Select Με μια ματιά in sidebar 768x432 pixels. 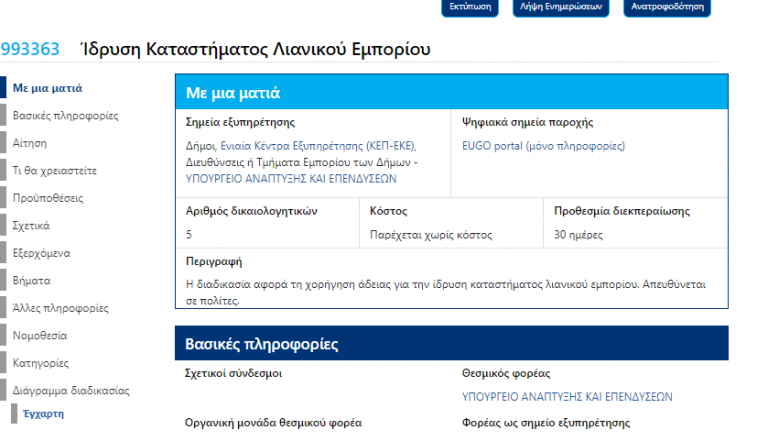[x=47, y=88]
